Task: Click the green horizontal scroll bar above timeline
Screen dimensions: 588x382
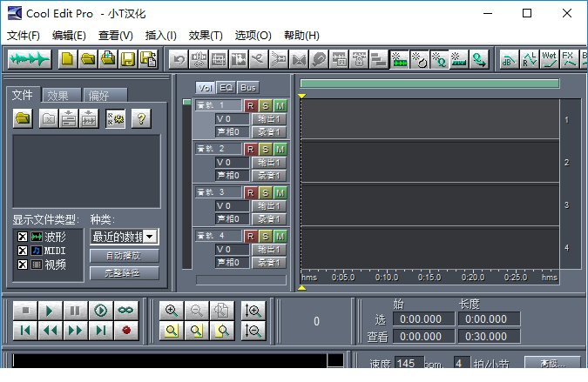Action: [429, 84]
